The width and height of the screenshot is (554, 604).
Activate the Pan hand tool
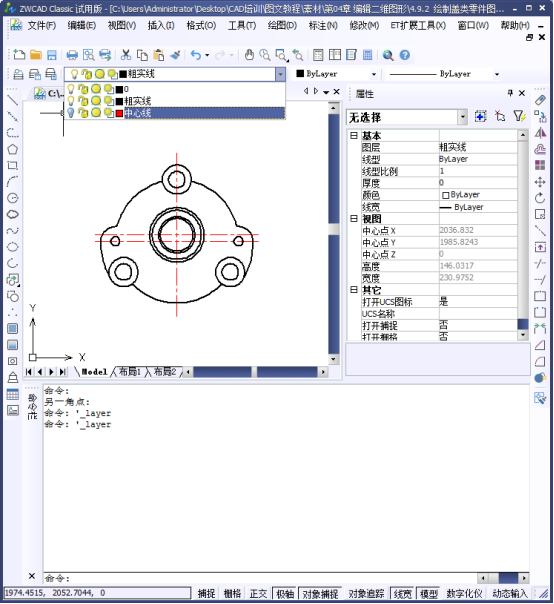tap(249, 55)
